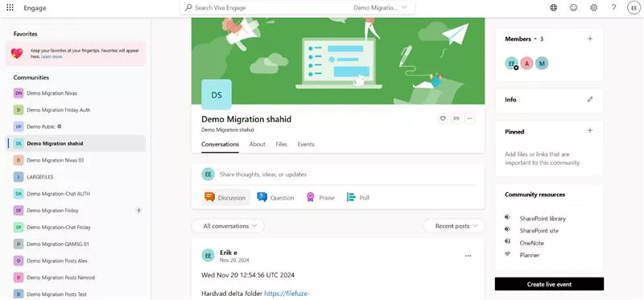Click the Praise ribbon icon

(x=311, y=197)
